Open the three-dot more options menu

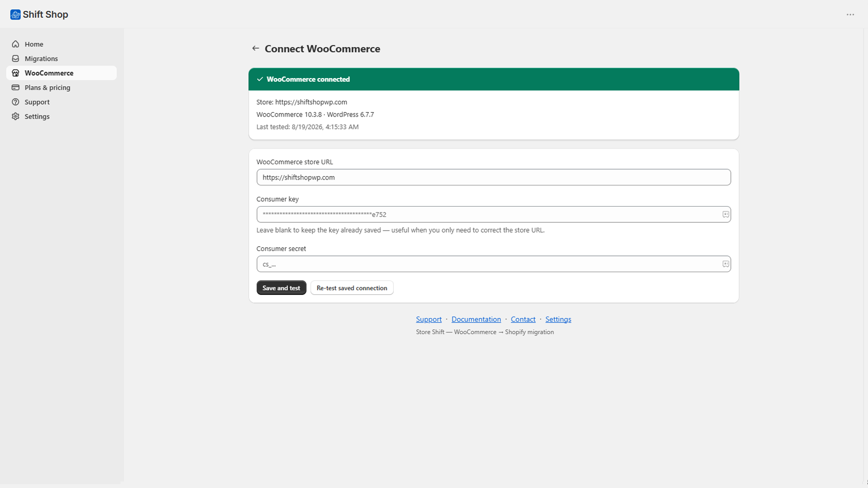[850, 15]
